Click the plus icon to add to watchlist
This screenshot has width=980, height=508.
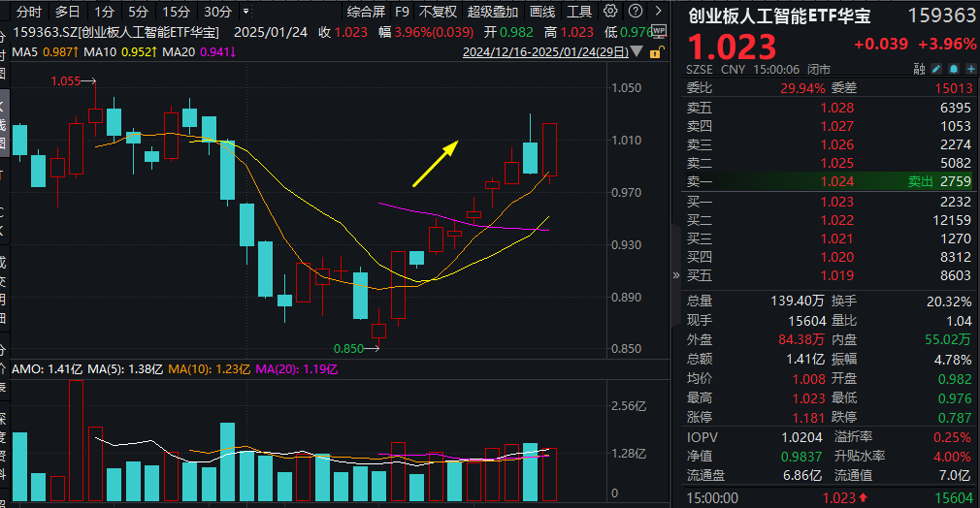[968, 70]
